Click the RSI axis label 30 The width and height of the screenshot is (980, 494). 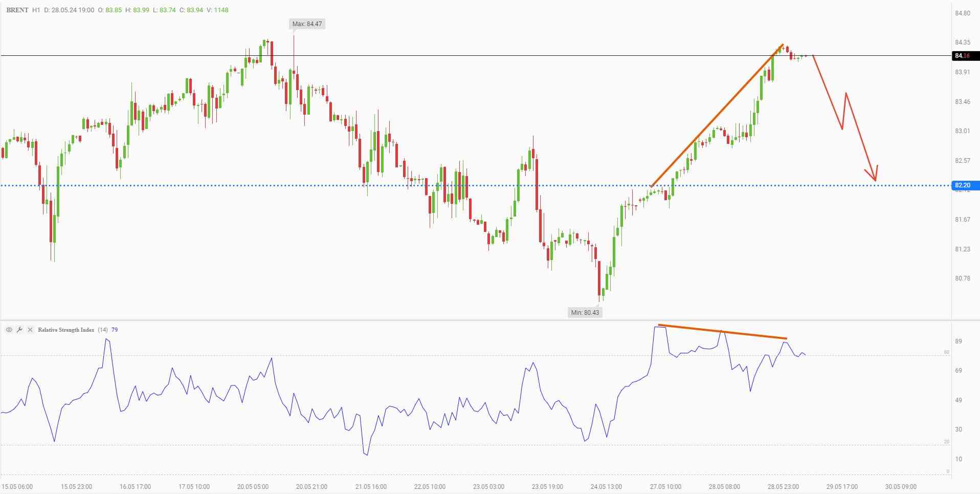[959, 429]
